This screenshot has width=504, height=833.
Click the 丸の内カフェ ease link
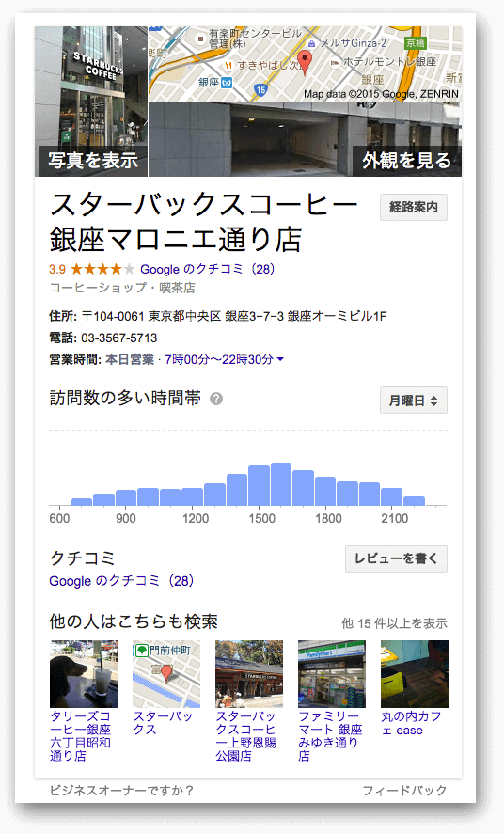pyautogui.click(x=411, y=724)
